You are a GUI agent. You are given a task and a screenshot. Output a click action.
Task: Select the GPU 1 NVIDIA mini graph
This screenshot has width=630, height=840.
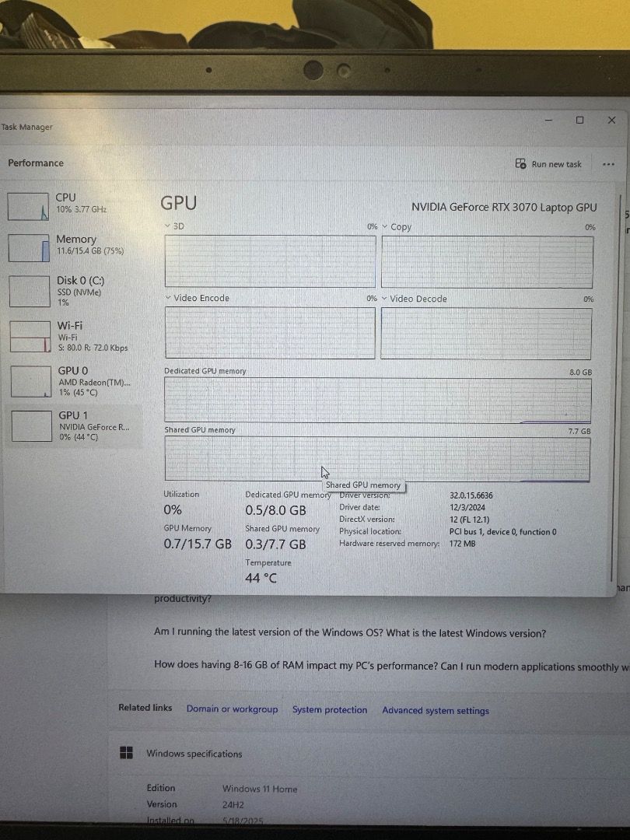click(x=32, y=426)
